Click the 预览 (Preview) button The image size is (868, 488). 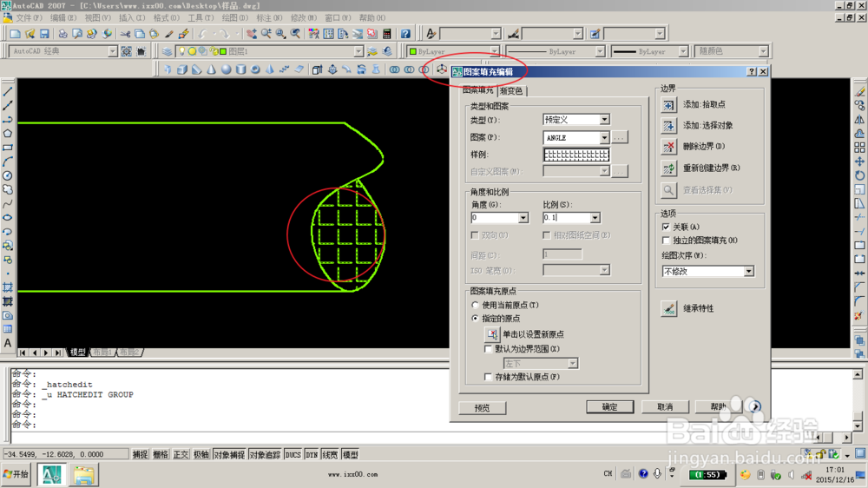coord(482,408)
